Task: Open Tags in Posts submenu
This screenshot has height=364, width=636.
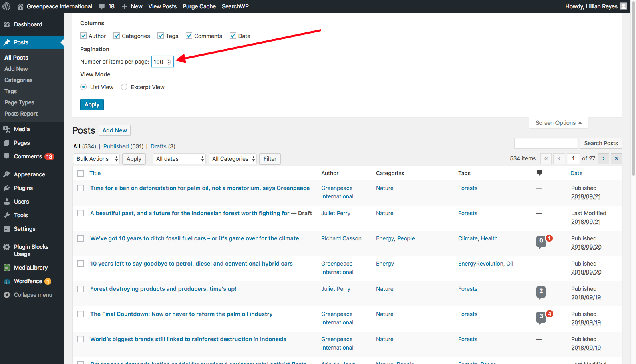Action: pyautogui.click(x=10, y=91)
